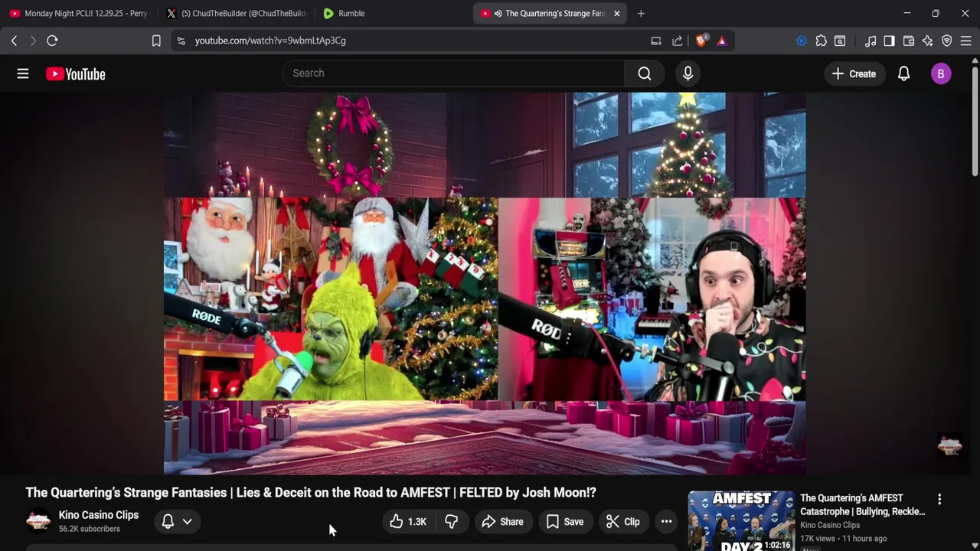Screen dimensions: 980x551
Task: Switch to the Monday Night PCLII tab
Action: click(79, 13)
